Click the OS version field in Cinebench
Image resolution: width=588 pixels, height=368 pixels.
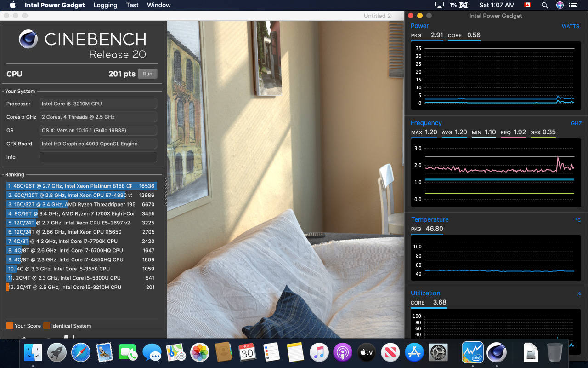(98, 130)
